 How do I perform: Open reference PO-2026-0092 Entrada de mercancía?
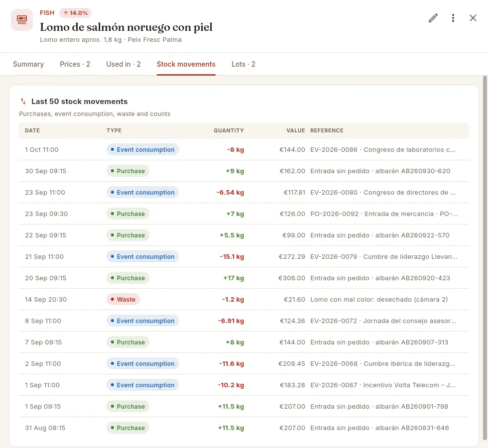tap(384, 214)
